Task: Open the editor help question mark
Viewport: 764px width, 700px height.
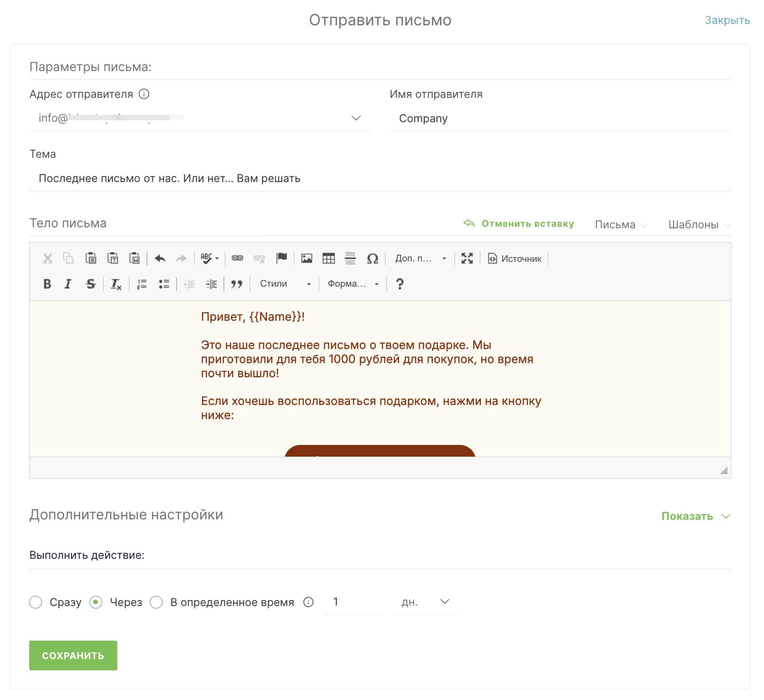Action: click(x=400, y=284)
